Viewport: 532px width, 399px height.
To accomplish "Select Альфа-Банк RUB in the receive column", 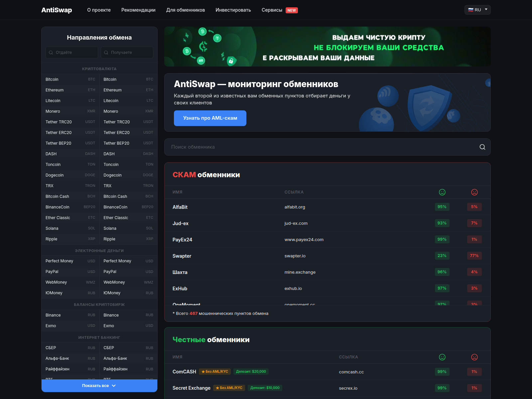I will point(128,358).
